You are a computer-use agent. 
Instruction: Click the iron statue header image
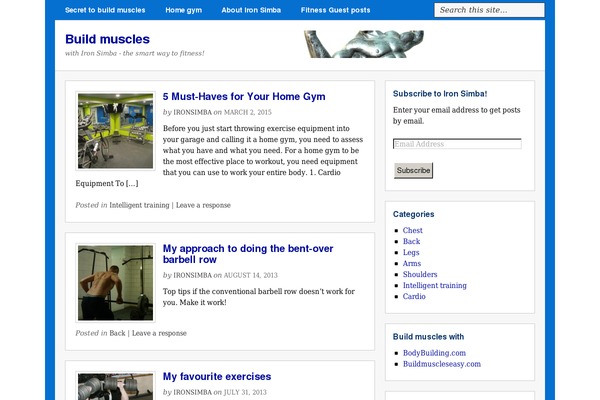point(364,44)
